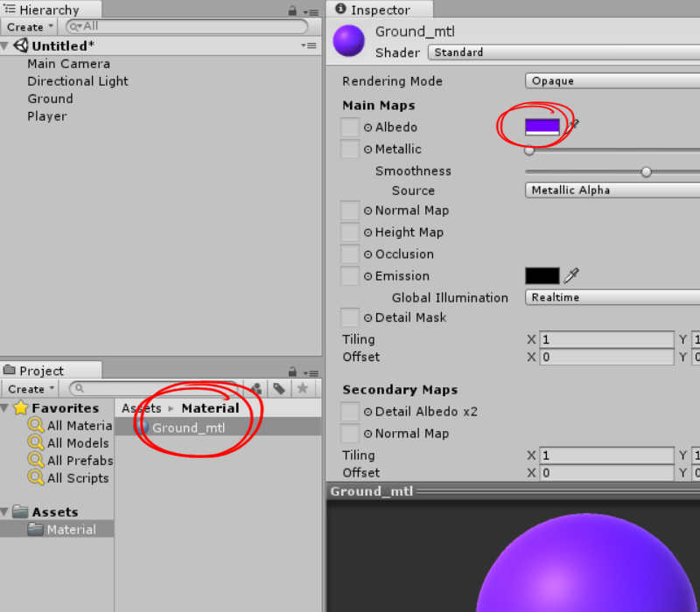Click the Save Search star icon
Screen dimensions: 700x612
(303, 388)
